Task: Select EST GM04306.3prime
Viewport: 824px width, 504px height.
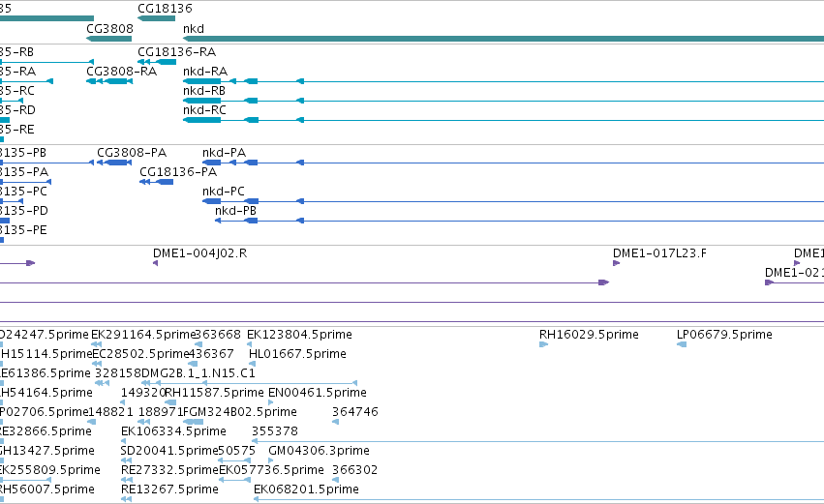Action: pyautogui.click(x=319, y=452)
